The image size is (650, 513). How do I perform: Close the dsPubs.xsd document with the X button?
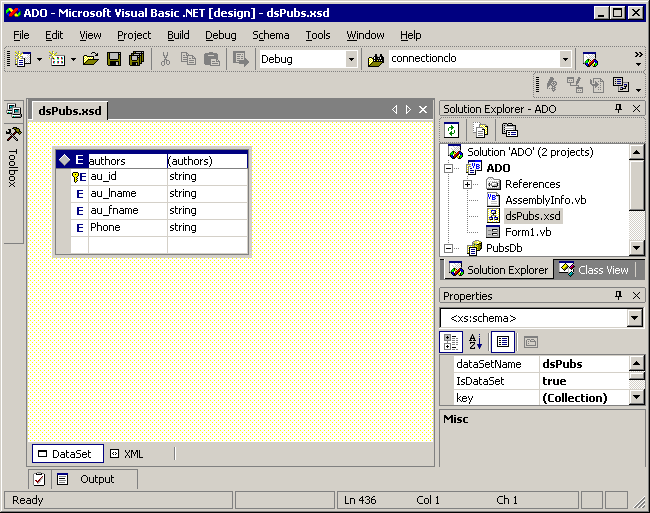tap(423, 109)
